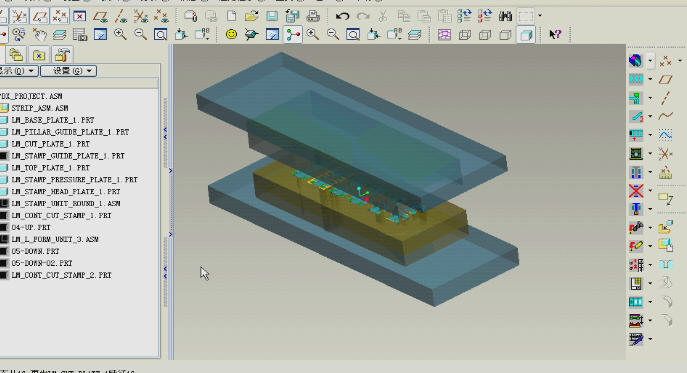This screenshot has width=687, height=373.
Task: Expand dropdown arrow beside PDX strip icon
Action: (650, 79)
